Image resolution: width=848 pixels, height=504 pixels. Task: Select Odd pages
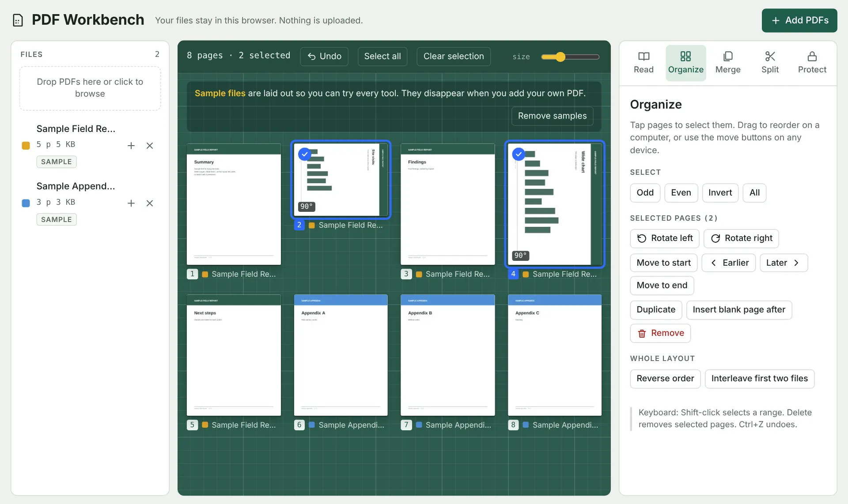click(645, 193)
